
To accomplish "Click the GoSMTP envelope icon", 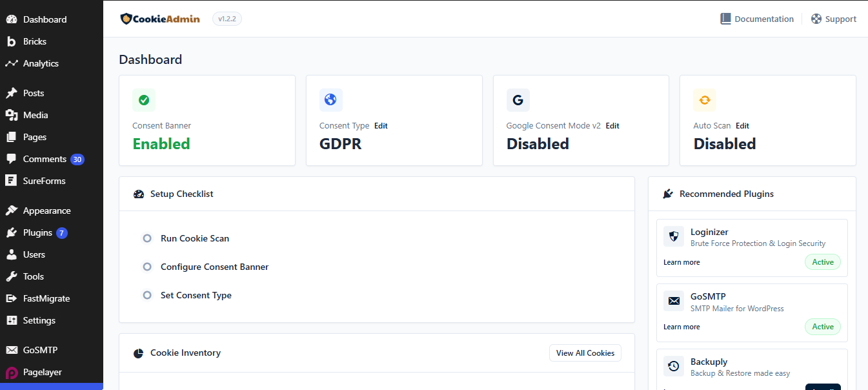I will pyautogui.click(x=674, y=301).
